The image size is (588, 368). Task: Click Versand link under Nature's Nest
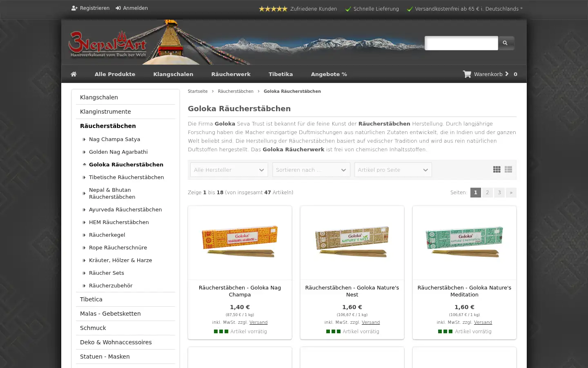point(371,322)
